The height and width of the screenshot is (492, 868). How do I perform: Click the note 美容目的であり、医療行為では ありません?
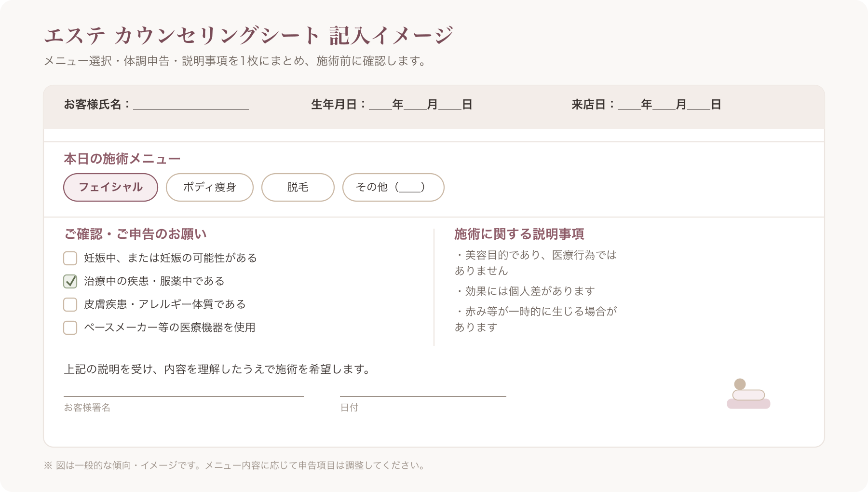pos(536,263)
